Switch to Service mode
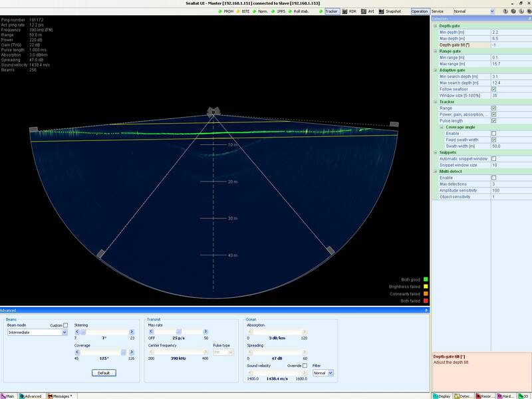Image resolution: width=532 pixels, height=399 pixels. [x=438, y=11]
